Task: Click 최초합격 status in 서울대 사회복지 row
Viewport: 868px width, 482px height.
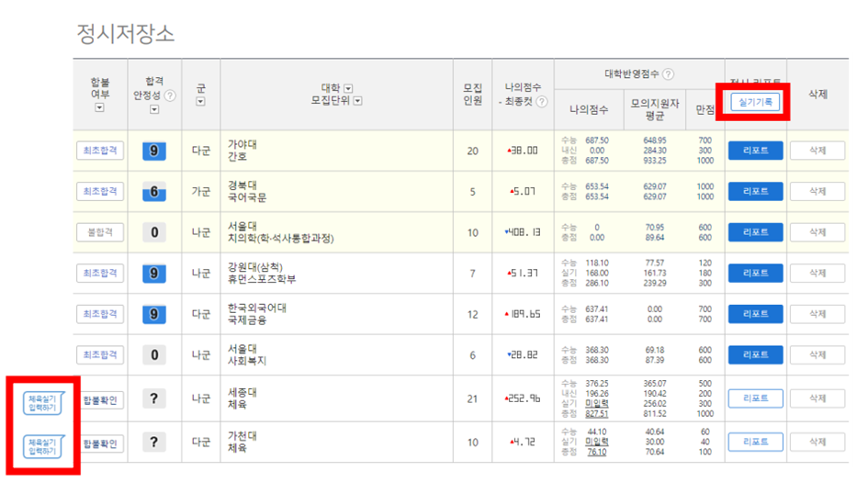Action: [x=100, y=354]
